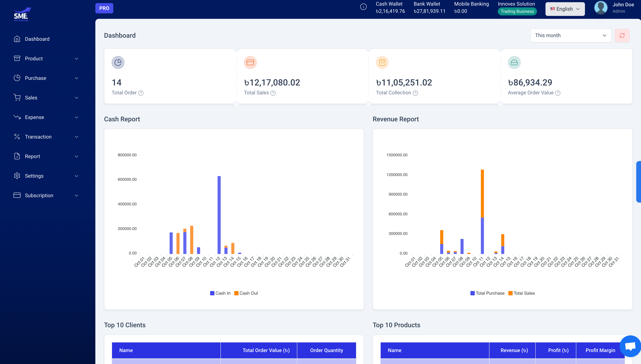Select the Product icon in the sidebar
The width and height of the screenshot is (641, 364).
[x=17, y=58]
